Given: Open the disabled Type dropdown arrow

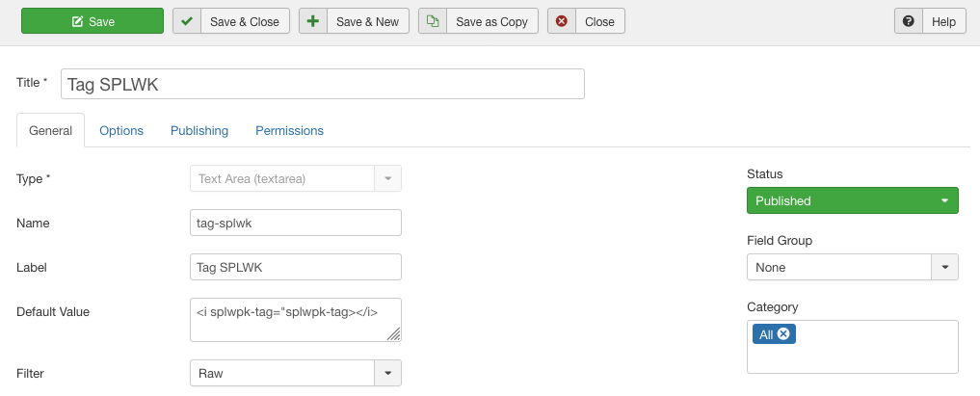Looking at the screenshot, I should (x=387, y=178).
